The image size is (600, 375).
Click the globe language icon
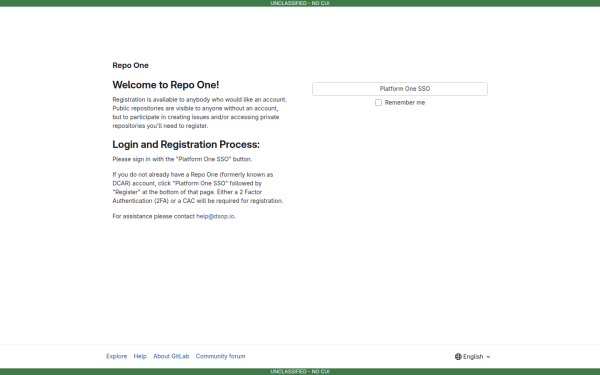pos(458,357)
